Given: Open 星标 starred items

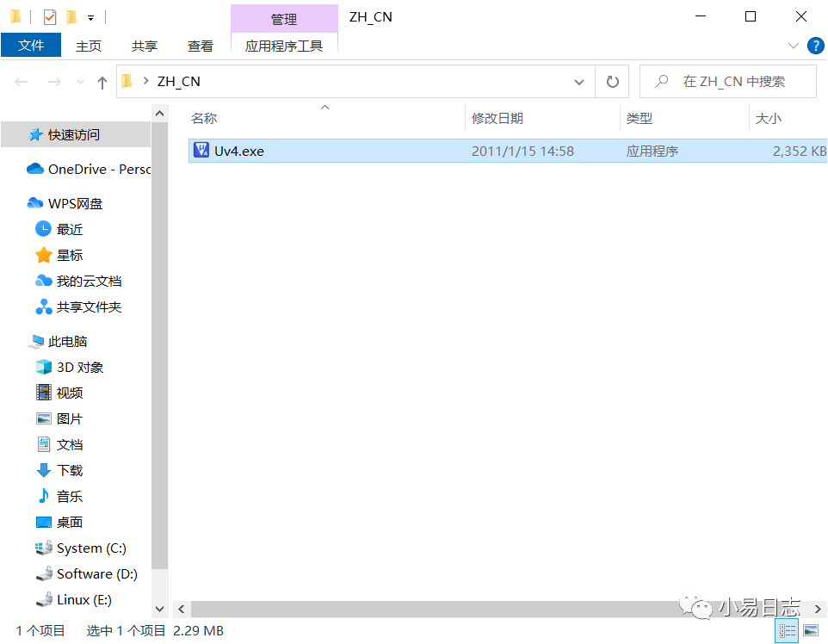Looking at the screenshot, I should pyautogui.click(x=59, y=255).
